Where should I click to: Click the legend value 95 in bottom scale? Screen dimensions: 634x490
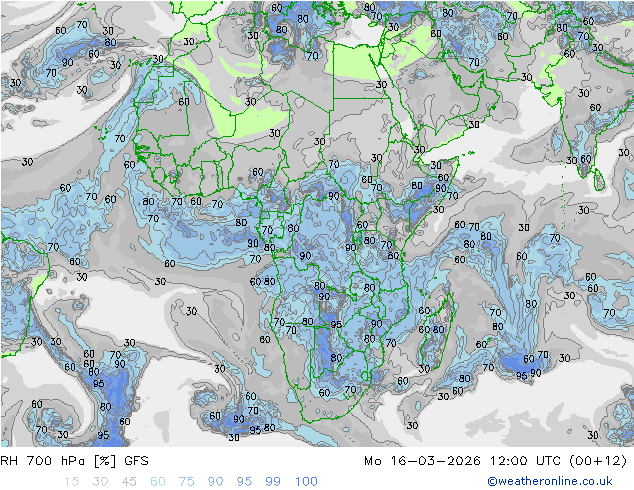coord(244,481)
